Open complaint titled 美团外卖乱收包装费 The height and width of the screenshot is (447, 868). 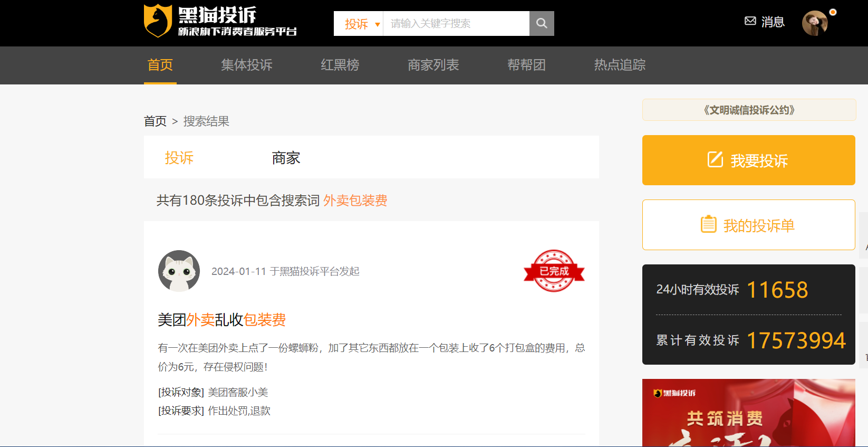tap(222, 320)
